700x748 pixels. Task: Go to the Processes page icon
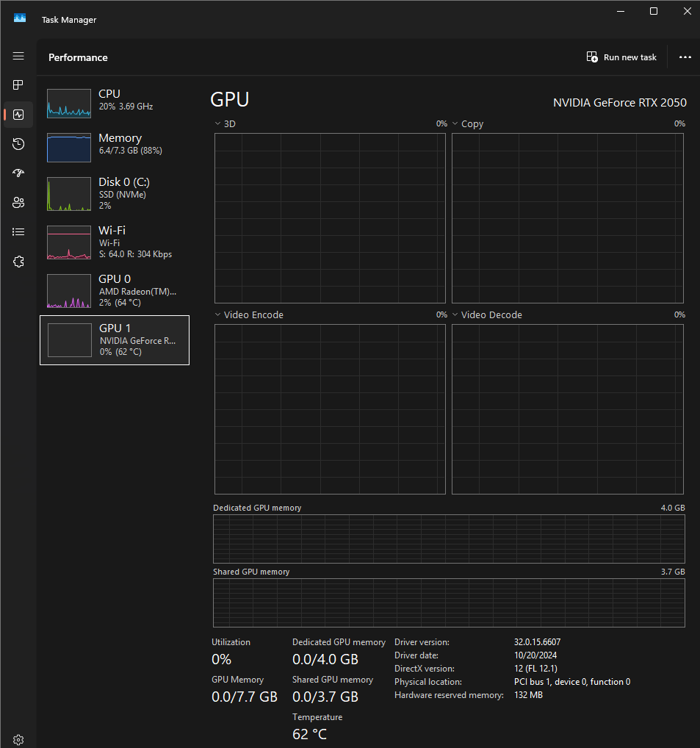[x=18, y=85]
